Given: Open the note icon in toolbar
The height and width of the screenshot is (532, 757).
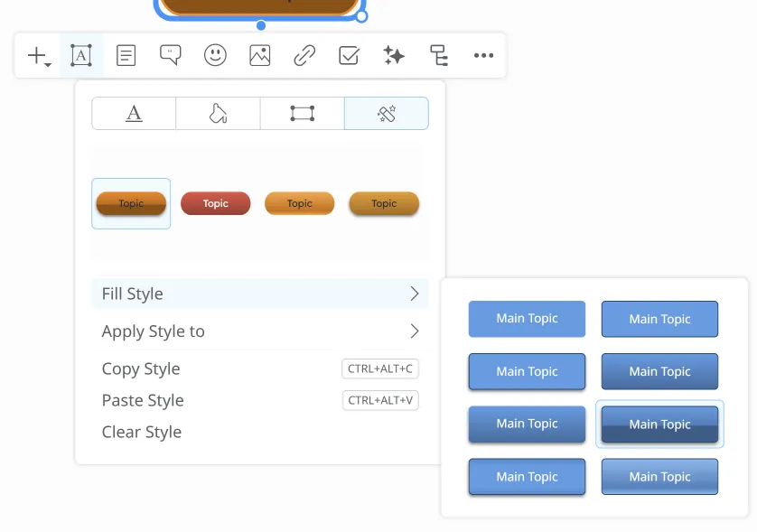Looking at the screenshot, I should [126, 56].
